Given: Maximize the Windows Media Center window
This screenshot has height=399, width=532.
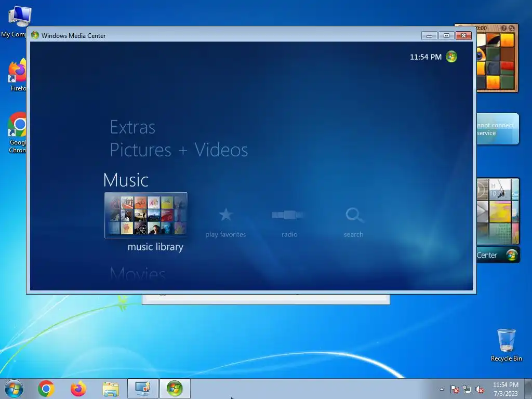Looking at the screenshot, I should 446,36.
